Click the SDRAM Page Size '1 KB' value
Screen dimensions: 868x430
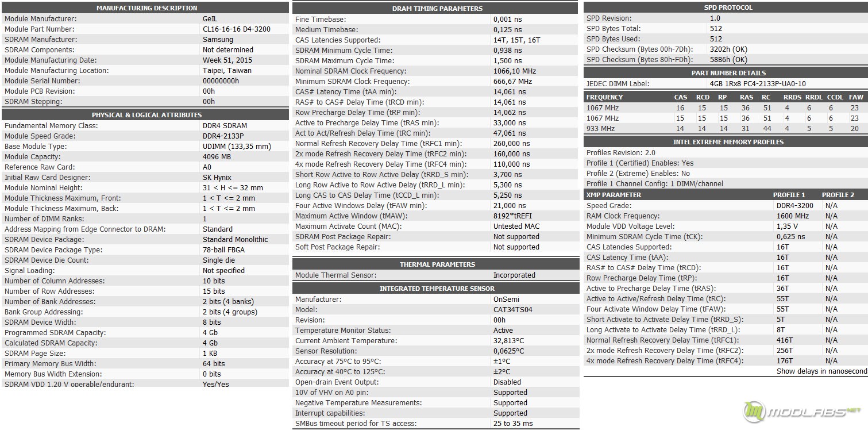coord(210,354)
